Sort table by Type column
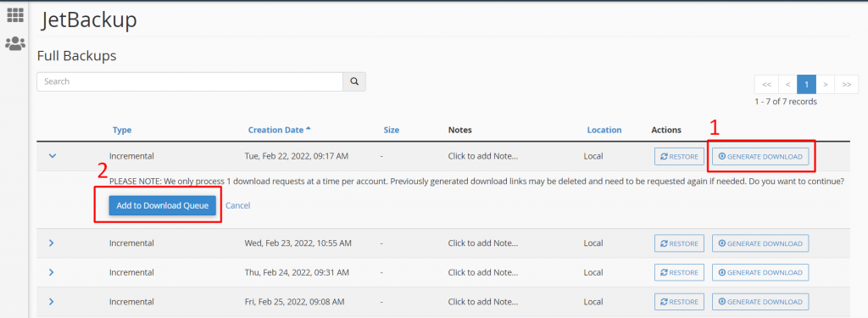Screen dimensions: 868x318 (122, 131)
